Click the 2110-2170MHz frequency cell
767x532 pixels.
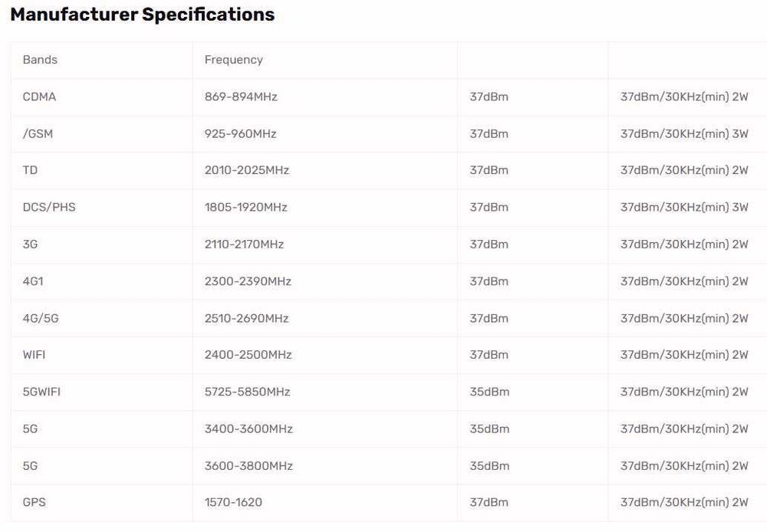pyautogui.click(x=244, y=244)
